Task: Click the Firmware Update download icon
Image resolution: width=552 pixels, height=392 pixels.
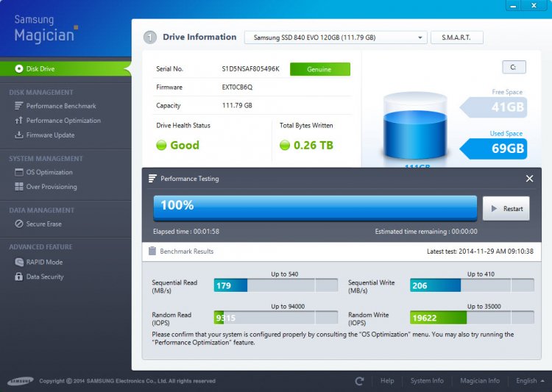Action: pos(19,135)
